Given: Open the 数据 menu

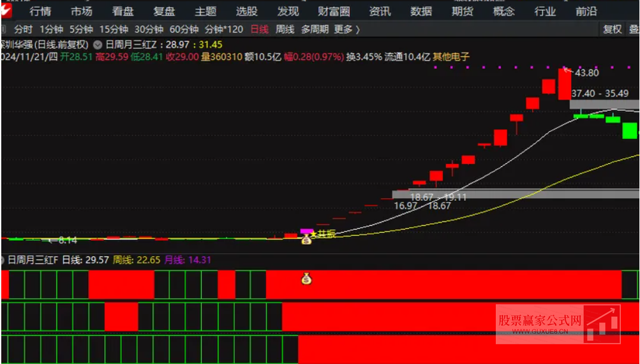Looking at the screenshot, I should (x=421, y=11).
